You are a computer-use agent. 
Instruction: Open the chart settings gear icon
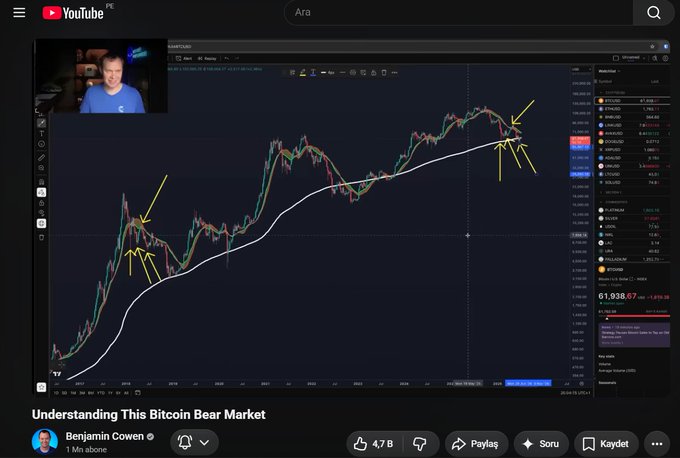click(x=665, y=58)
